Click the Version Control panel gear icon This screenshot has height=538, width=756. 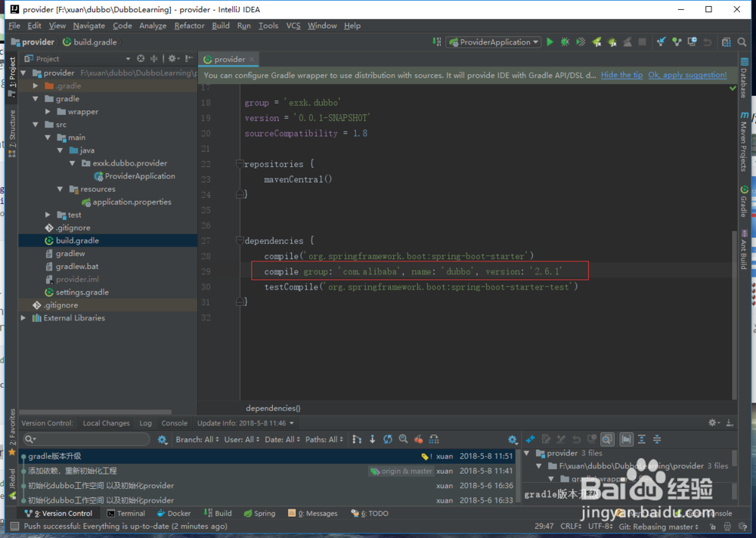coord(714,423)
